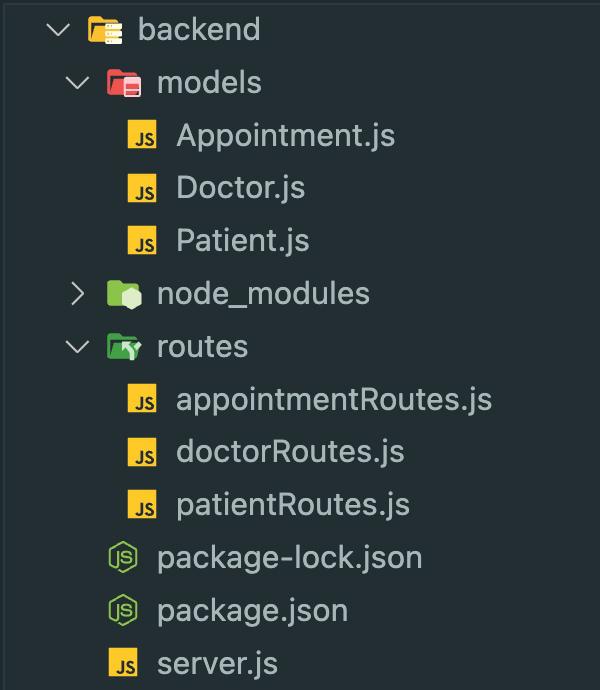Open the package.json file
Viewport: 600px width, 690px height.
pyautogui.click(x=252, y=611)
